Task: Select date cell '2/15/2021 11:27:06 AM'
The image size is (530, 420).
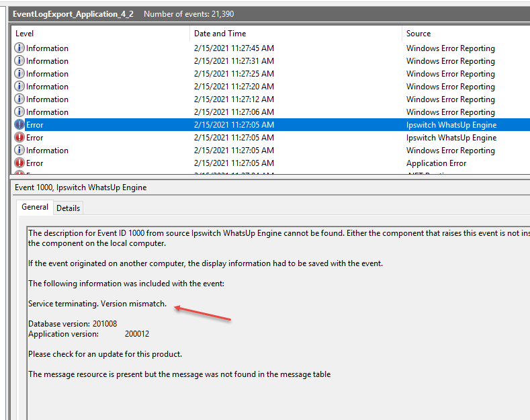Action: pyautogui.click(x=234, y=112)
